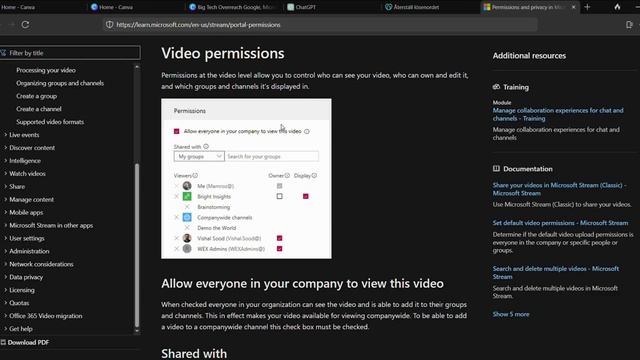Click the Download PDF icon
This screenshot has width=640, height=360.
coord(3,342)
